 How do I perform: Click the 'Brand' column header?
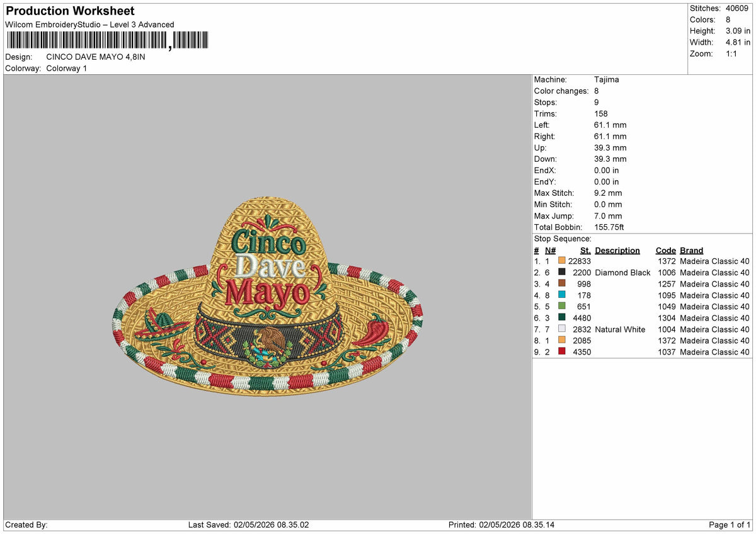pyautogui.click(x=692, y=250)
